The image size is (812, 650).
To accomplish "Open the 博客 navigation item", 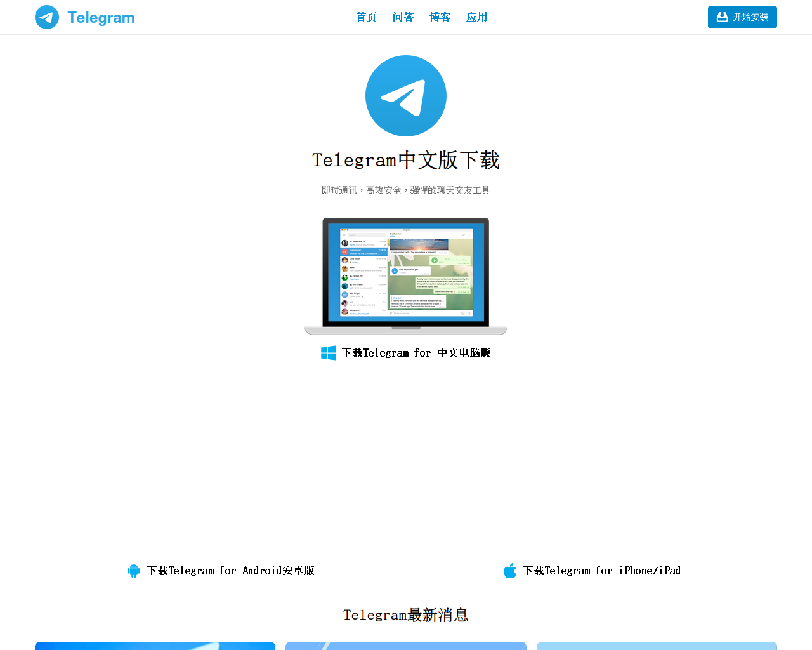I will pos(440,17).
